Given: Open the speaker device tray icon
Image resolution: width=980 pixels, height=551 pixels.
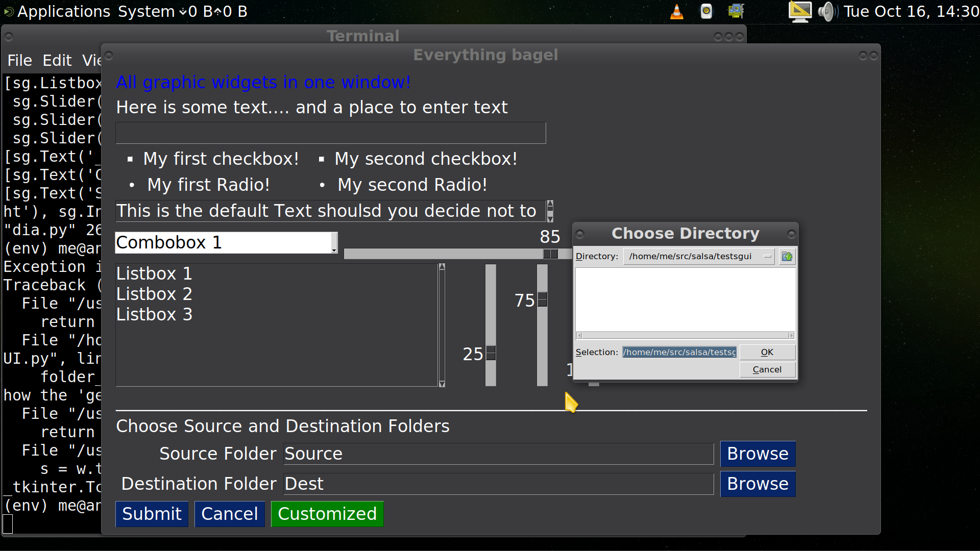Looking at the screenshot, I should (x=706, y=11).
